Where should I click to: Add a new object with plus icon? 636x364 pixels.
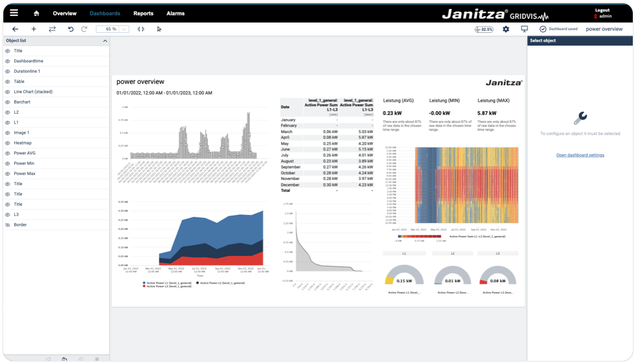pyautogui.click(x=34, y=29)
